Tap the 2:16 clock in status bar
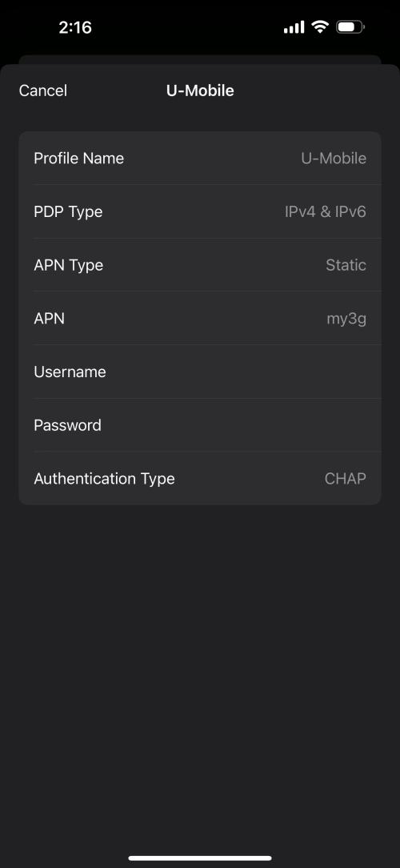Image resolution: width=400 pixels, height=868 pixels. click(x=75, y=27)
